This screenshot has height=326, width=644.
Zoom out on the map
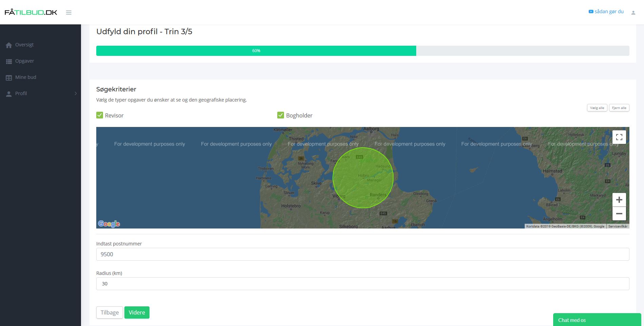(619, 214)
